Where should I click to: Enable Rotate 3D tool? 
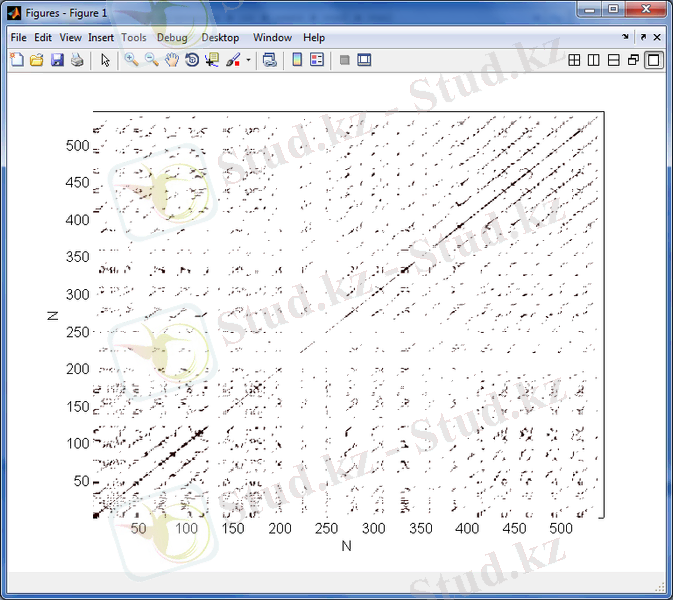(192, 60)
